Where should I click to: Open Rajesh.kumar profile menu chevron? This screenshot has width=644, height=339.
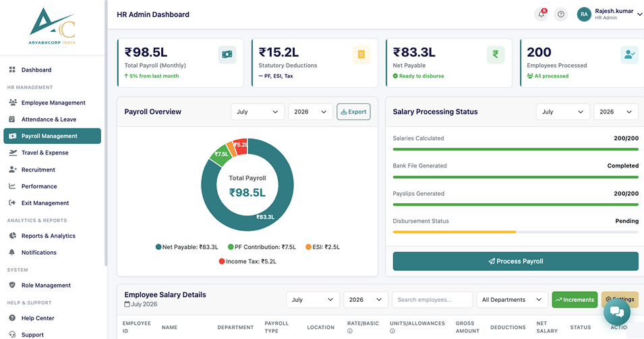639,14
